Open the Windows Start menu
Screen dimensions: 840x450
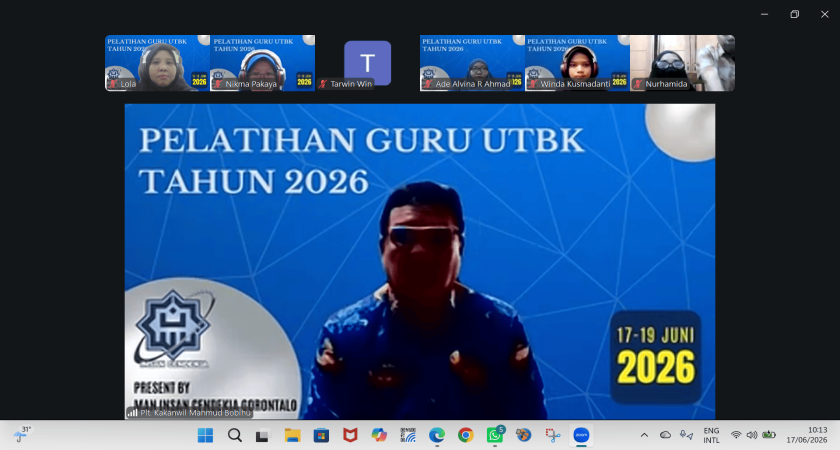click(205, 435)
